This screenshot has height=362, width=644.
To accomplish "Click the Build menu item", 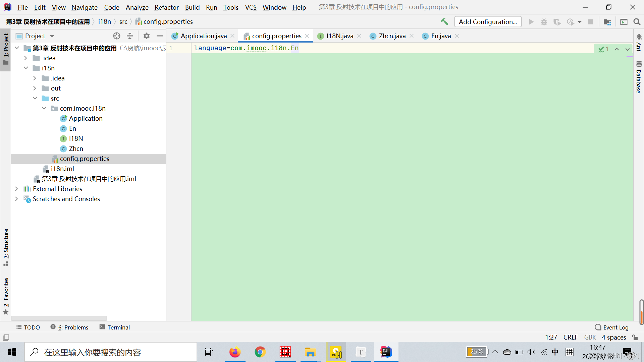I will tap(192, 7).
